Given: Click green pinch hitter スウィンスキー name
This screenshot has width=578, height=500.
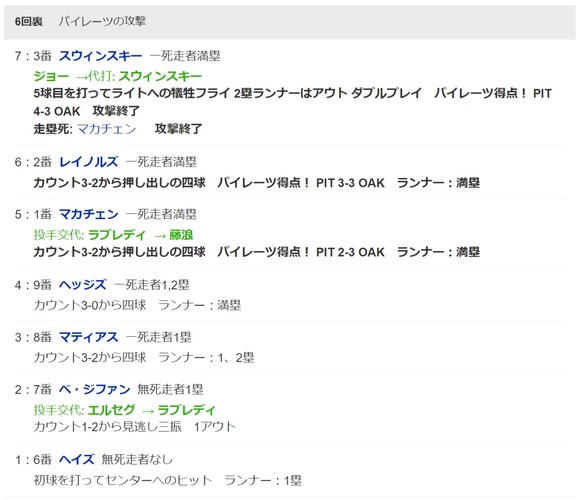Looking at the screenshot, I should tap(160, 76).
